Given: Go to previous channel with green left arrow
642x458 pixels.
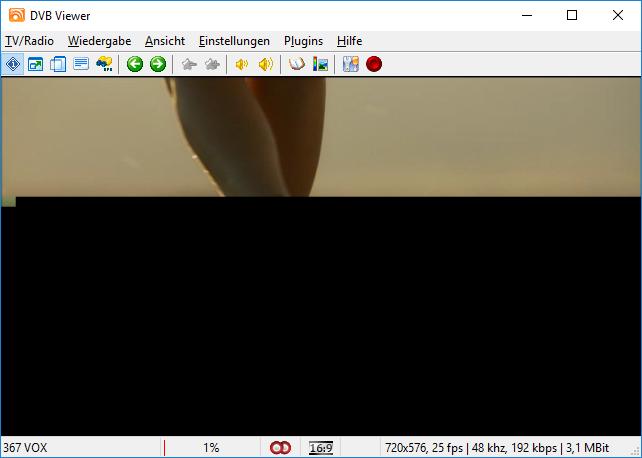Looking at the screenshot, I should [135, 64].
